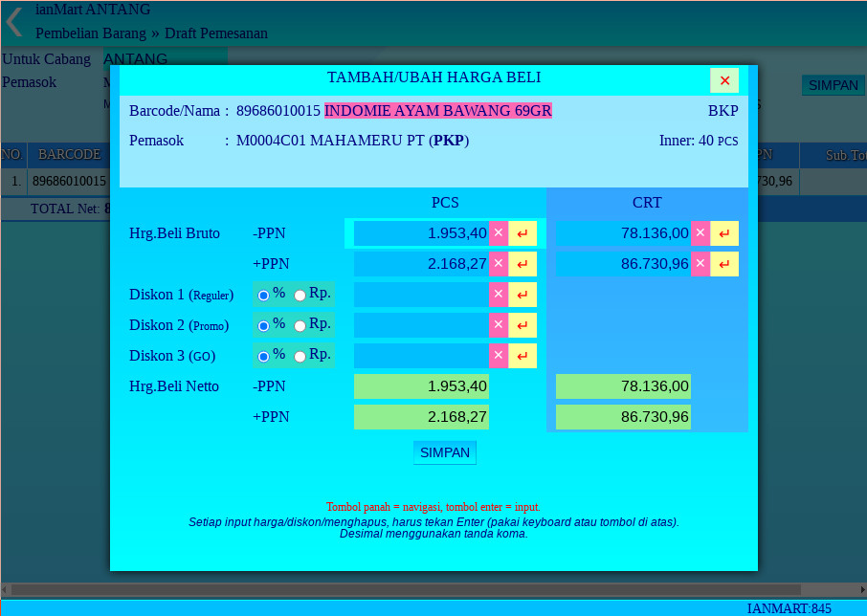Viewport: 867px width, 616px height.
Task: Select percent option for Diskon 2 Promo
Action: coord(264,326)
